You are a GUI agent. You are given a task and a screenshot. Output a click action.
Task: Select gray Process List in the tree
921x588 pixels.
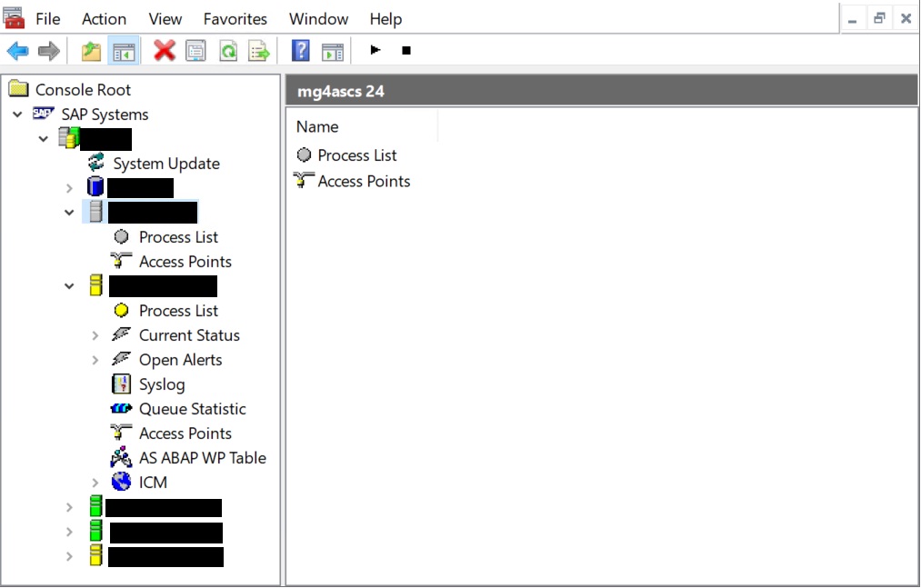pyautogui.click(x=178, y=237)
